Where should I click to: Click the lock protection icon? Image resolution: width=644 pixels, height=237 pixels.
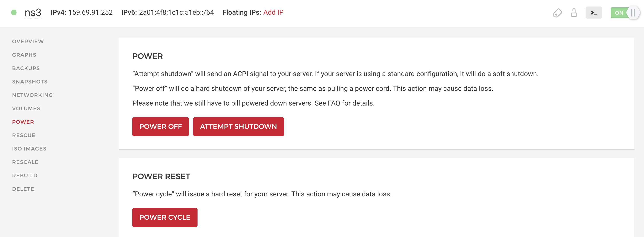point(574,13)
